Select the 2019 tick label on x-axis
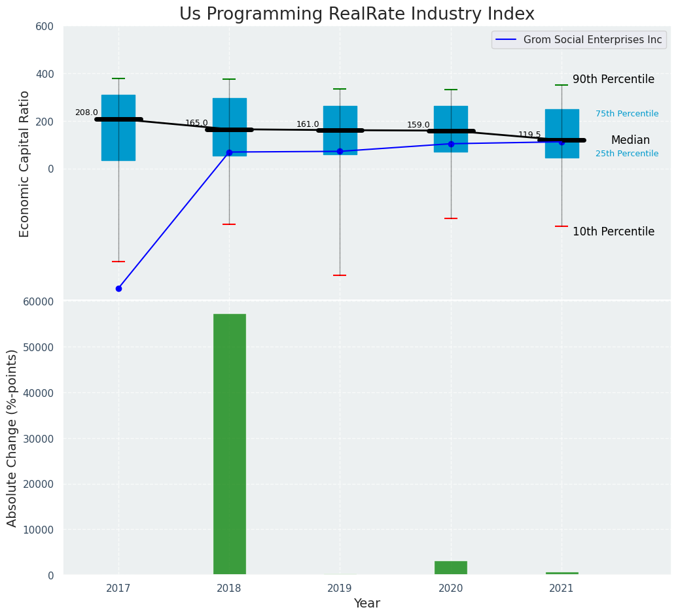Screen dimensions: 678x616 [x=340, y=588]
